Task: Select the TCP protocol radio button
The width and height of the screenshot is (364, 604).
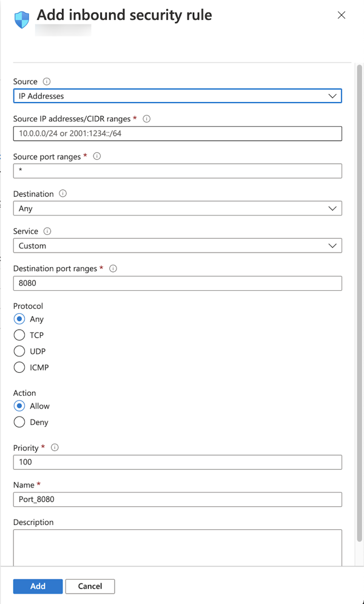Action: point(19,335)
